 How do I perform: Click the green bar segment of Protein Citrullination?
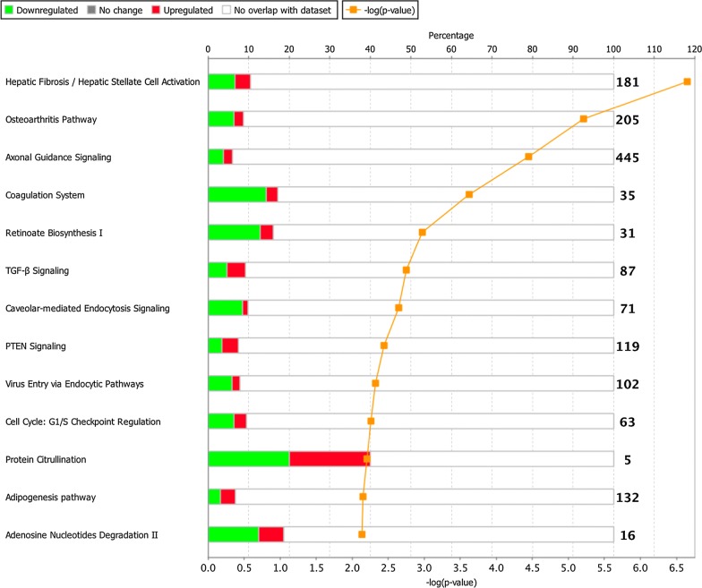[x=249, y=459]
